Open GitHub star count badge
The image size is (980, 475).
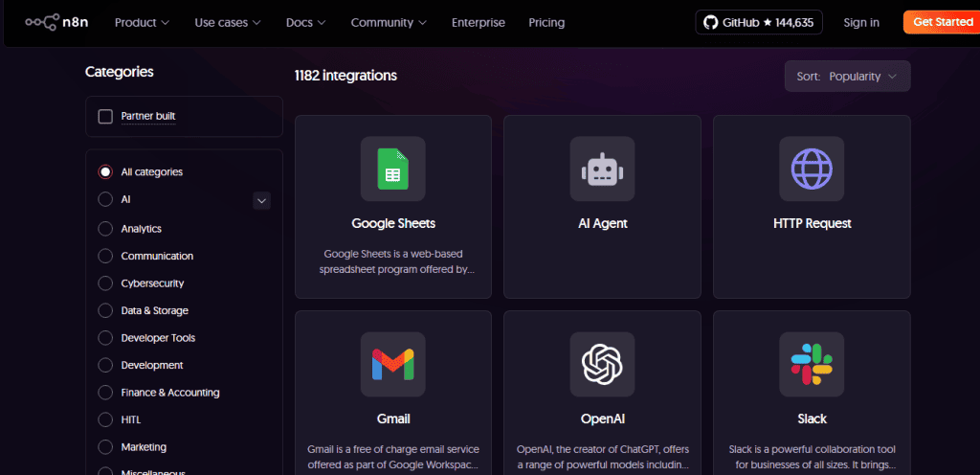[x=758, y=22]
